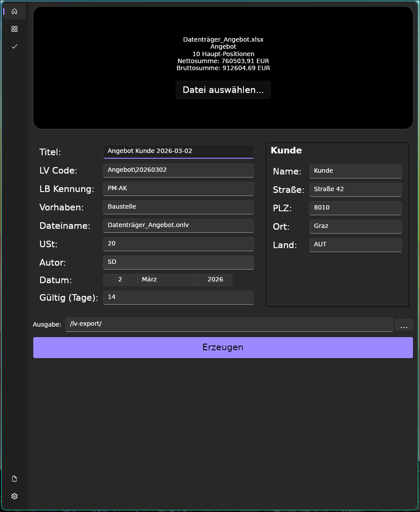Image resolution: width=420 pixels, height=512 pixels.
Task: Open the document icon in sidebar bottom
Action: coord(14,479)
